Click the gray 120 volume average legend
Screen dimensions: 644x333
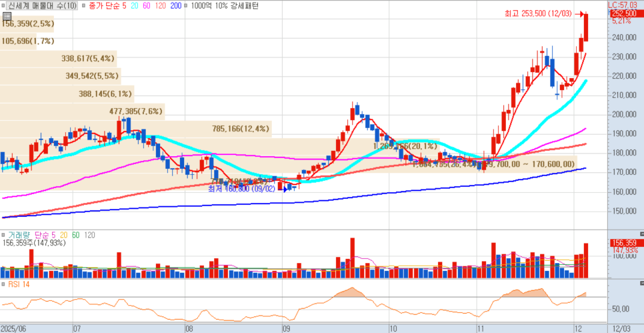(x=89, y=235)
